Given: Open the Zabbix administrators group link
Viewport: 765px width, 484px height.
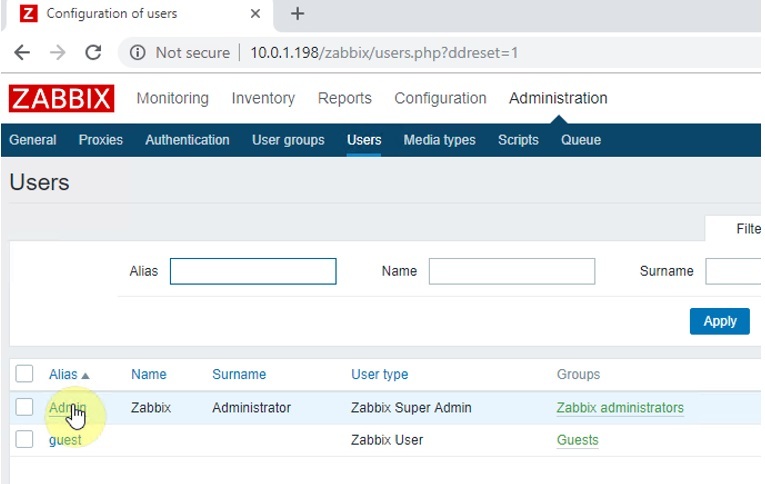Looking at the screenshot, I should tap(620, 407).
